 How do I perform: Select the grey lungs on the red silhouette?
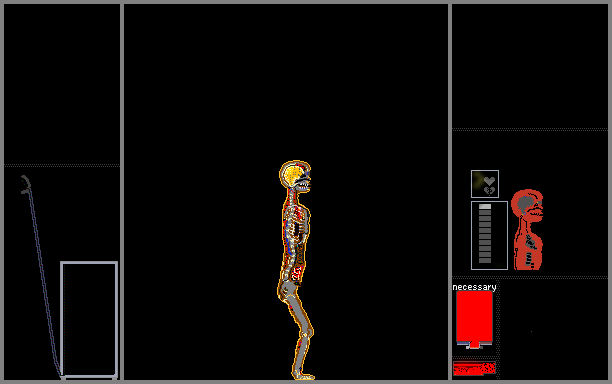(x=530, y=242)
